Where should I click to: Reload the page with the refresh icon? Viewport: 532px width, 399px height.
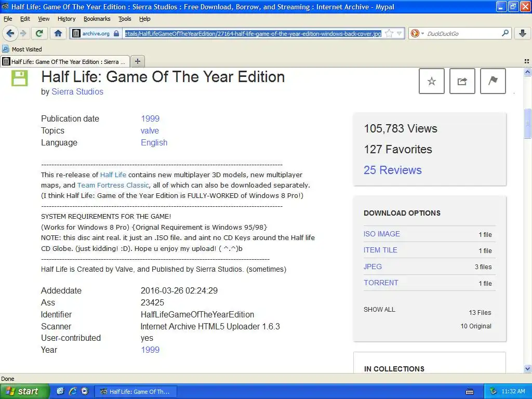(x=39, y=33)
